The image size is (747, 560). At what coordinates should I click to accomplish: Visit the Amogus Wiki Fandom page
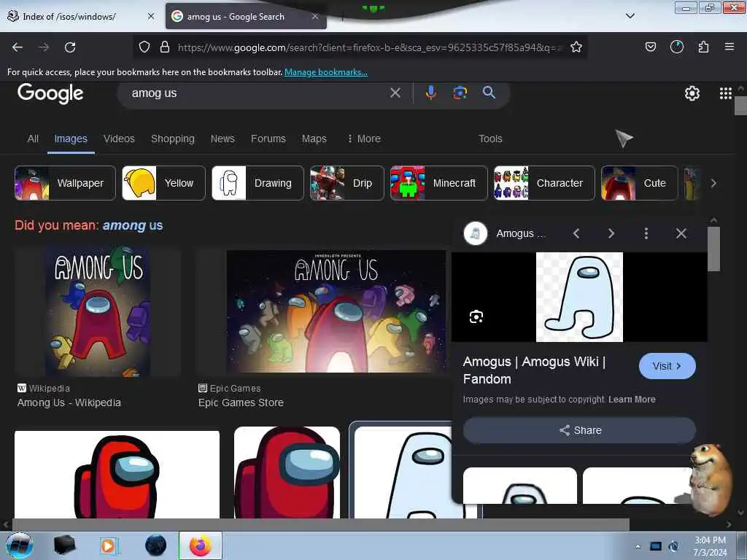coord(667,366)
